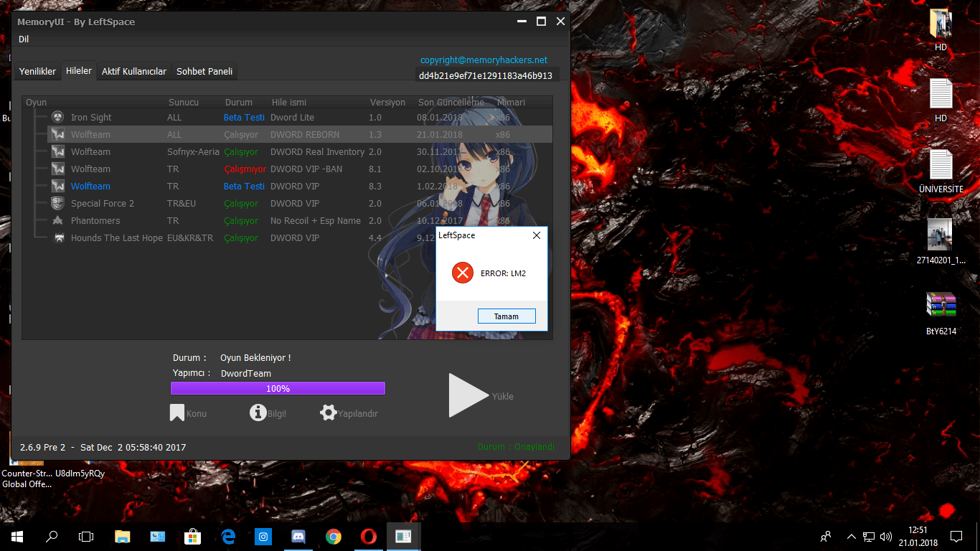
Task: Click the red error icon in dialog
Action: [x=463, y=273]
